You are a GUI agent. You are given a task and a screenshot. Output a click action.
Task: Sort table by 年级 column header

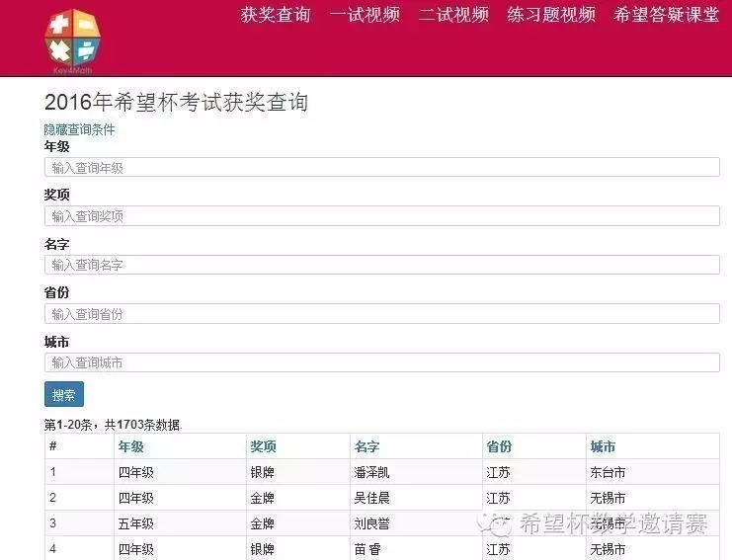(131, 446)
